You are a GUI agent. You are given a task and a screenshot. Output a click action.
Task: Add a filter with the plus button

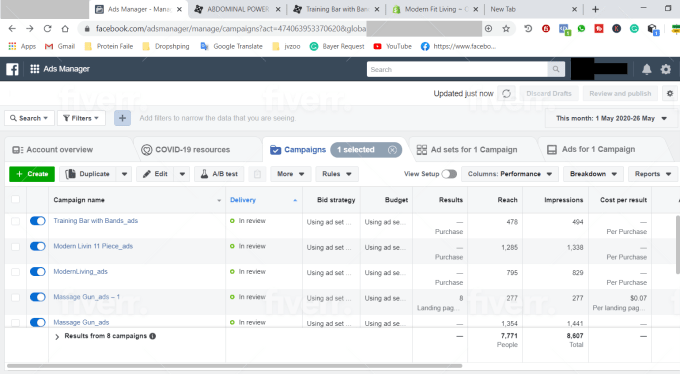[x=122, y=118]
